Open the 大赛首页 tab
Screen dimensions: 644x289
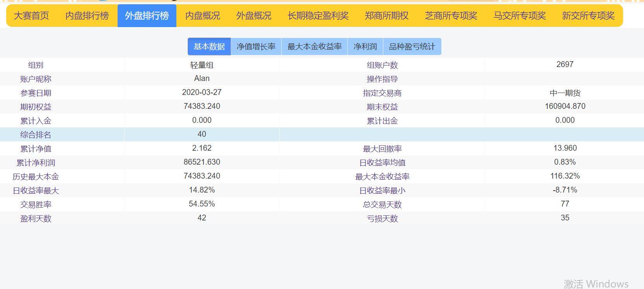point(31,16)
